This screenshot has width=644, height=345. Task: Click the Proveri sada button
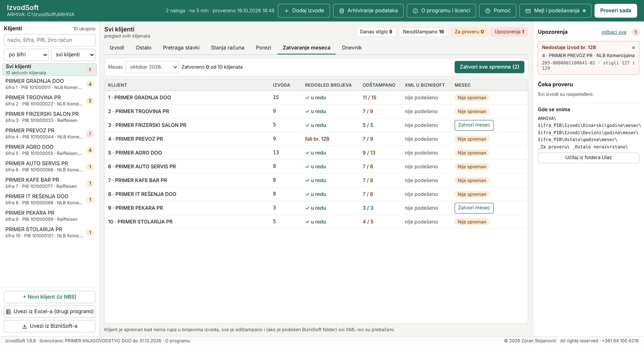point(616,11)
